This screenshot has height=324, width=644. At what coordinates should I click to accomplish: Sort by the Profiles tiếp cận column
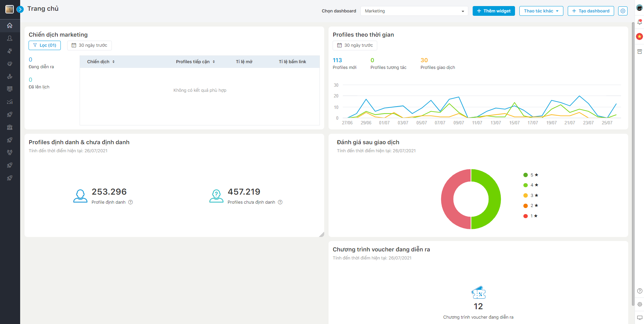click(196, 62)
